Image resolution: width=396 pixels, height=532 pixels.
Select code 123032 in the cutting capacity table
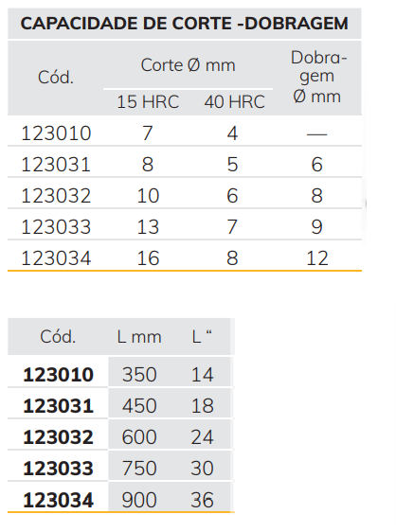[x=56, y=196]
